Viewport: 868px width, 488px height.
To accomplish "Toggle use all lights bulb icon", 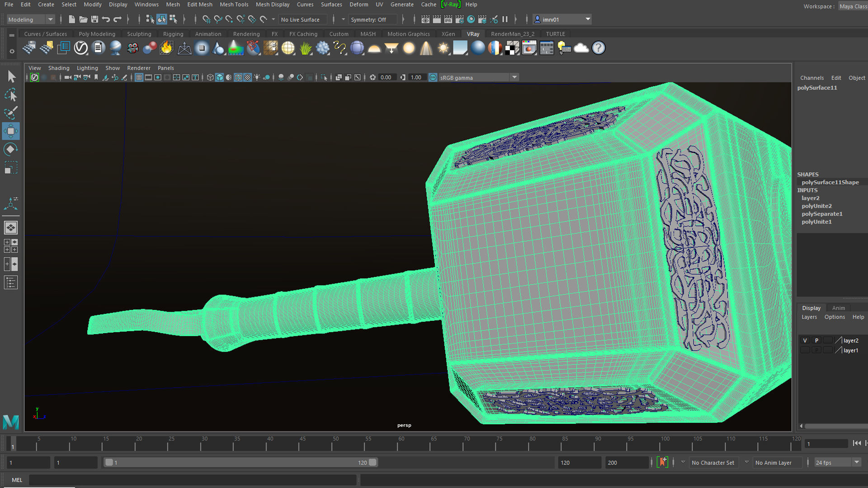I will (x=257, y=78).
